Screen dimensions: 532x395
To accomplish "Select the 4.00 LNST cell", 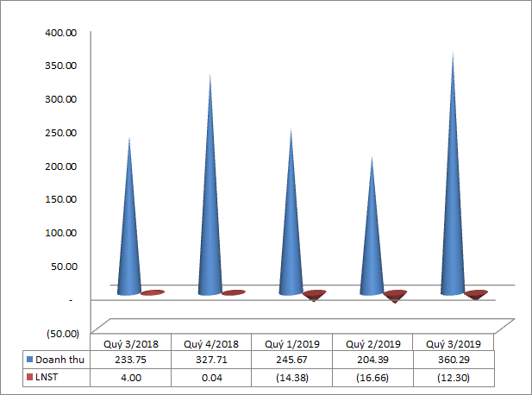I will pos(131,378).
